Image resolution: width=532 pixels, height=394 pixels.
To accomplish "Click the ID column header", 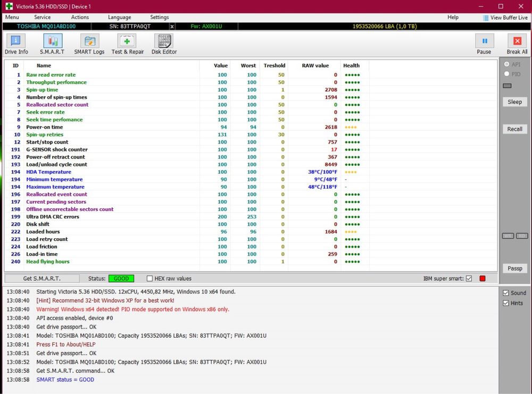I will point(15,65).
